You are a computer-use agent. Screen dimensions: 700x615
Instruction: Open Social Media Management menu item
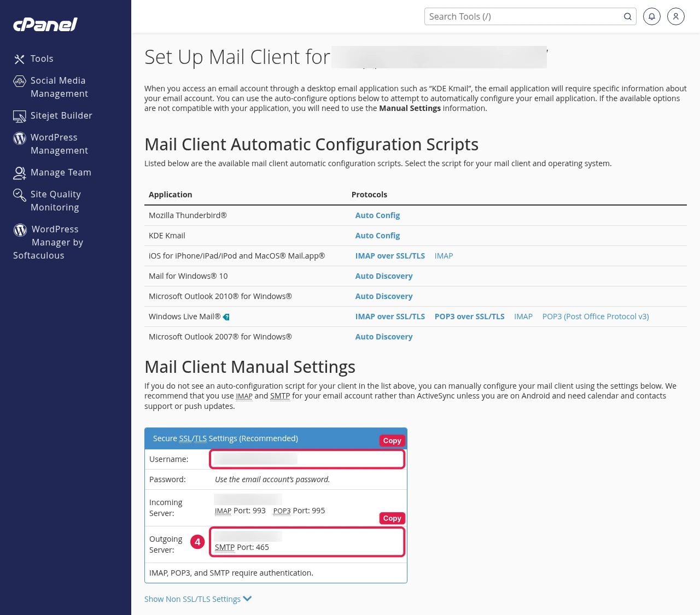coord(59,87)
